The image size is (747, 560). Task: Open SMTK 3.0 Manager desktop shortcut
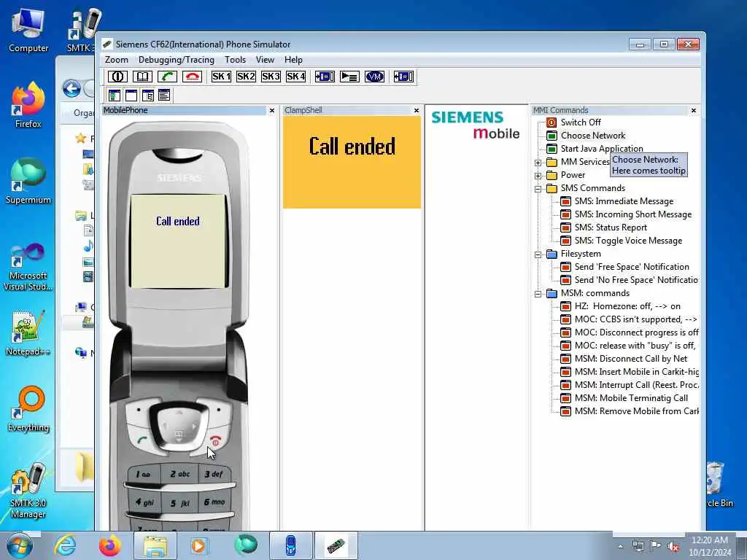tap(28, 491)
